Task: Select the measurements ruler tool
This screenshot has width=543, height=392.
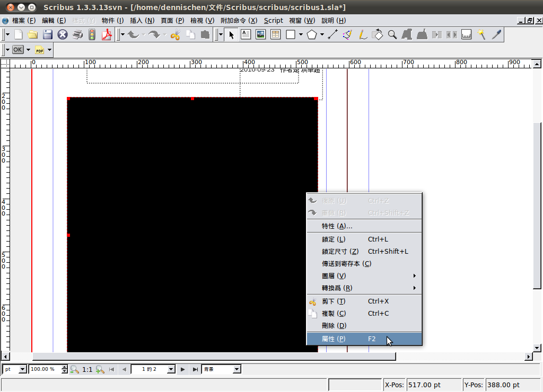Action: (x=467, y=34)
